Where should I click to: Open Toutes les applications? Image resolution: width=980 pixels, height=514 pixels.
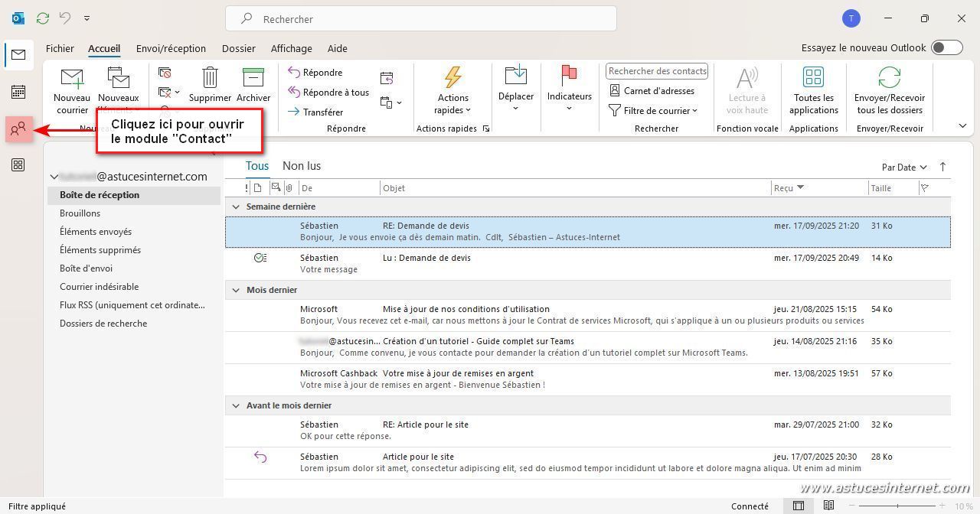[x=813, y=90]
